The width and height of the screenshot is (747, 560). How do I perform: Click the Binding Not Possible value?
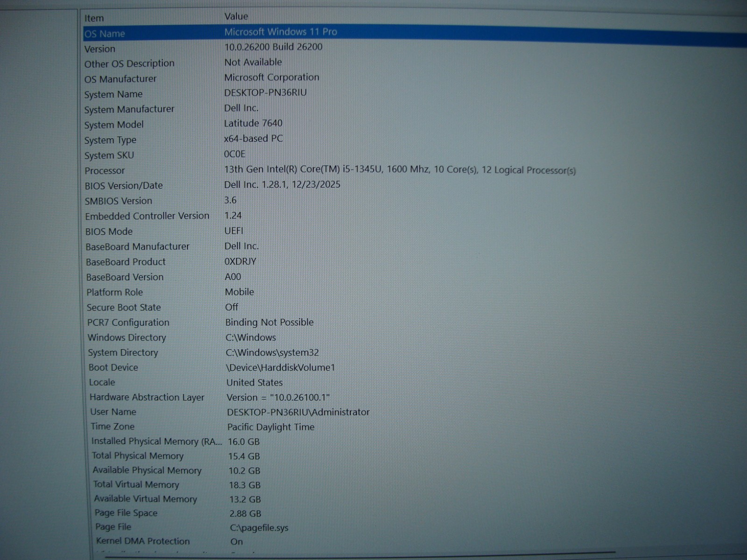pos(269,322)
